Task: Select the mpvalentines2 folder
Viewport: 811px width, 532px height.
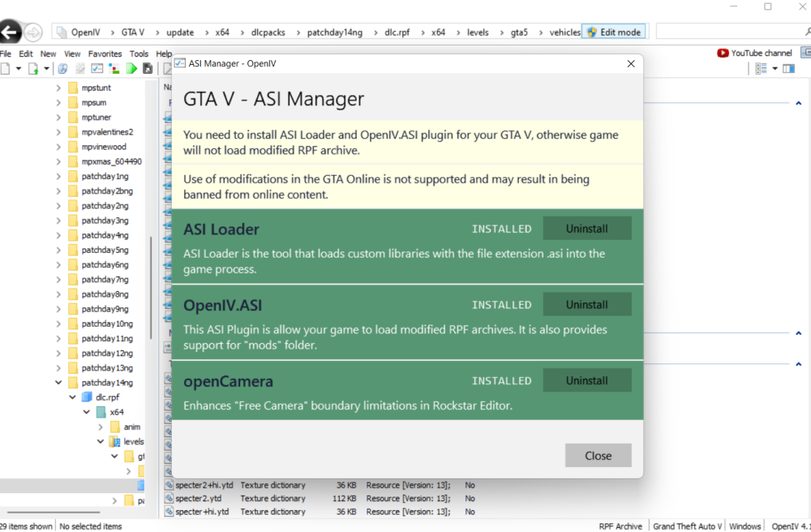Action: coord(107,132)
